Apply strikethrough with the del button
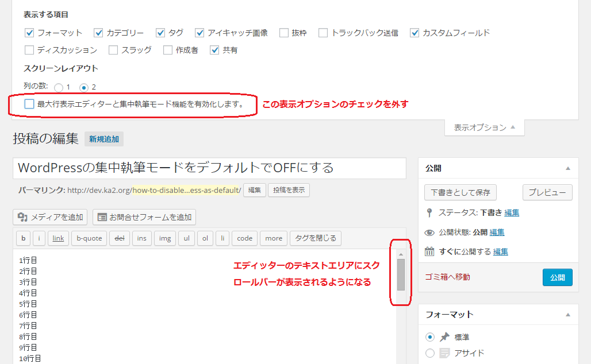The width and height of the screenshot is (591, 364). 119,238
